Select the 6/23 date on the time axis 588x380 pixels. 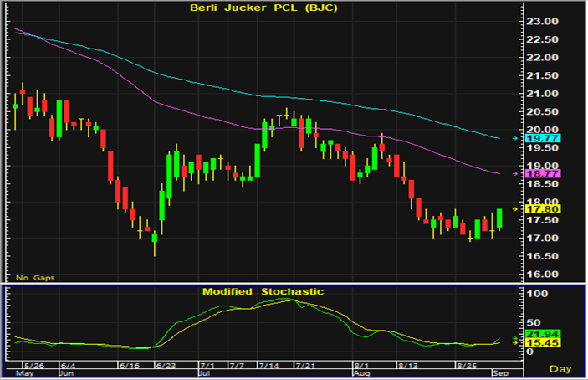coord(165,366)
